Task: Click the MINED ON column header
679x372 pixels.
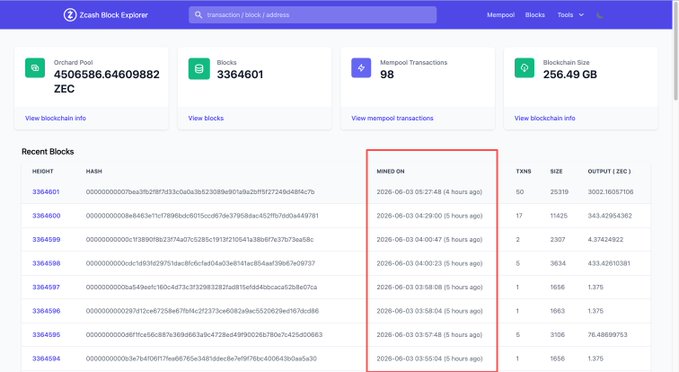Action: click(390, 171)
